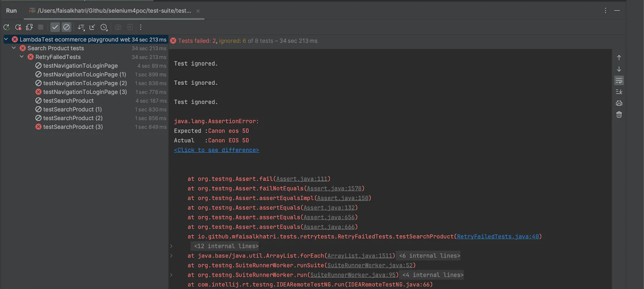Open the Run panel options menu
The image size is (644, 289).
click(x=605, y=11)
